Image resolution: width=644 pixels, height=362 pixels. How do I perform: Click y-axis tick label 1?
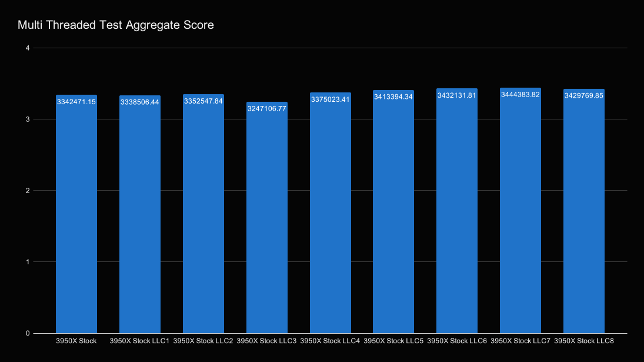28,262
